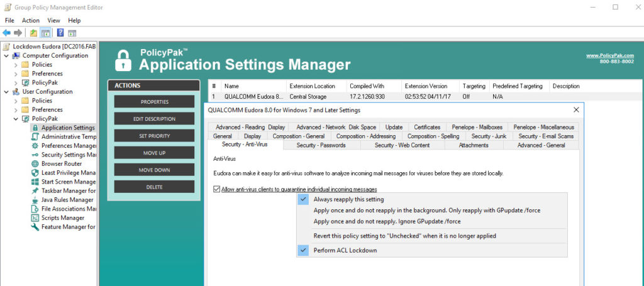
Task: Open the Advanced - General tab
Action: tap(541, 145)
